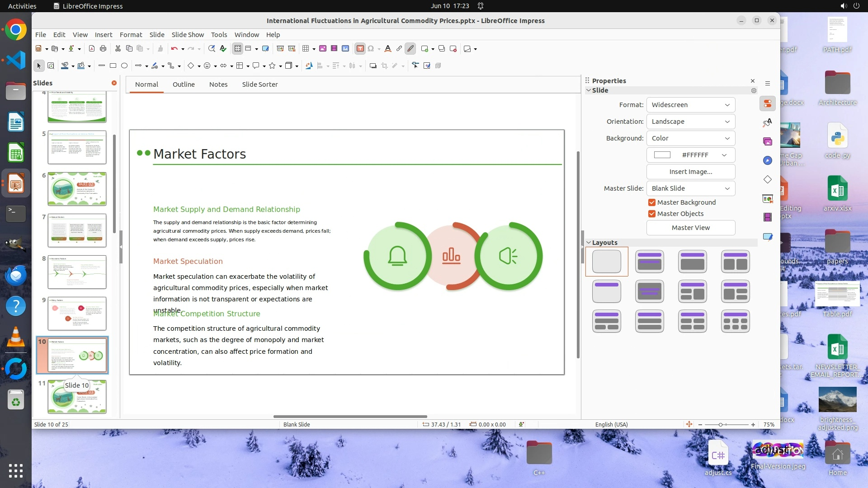Select the Ellipse drawing tool
This screenshot has width=868, height=488.
pos(124,66)
